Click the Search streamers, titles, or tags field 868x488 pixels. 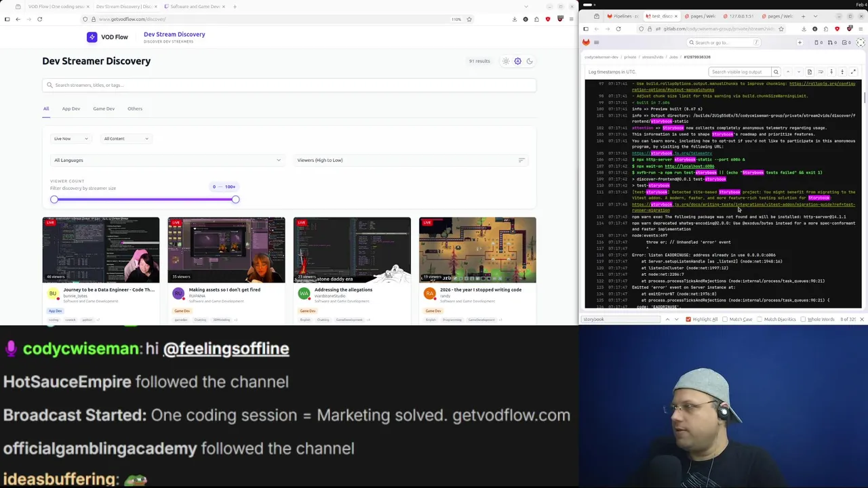[x=289, y=85]
